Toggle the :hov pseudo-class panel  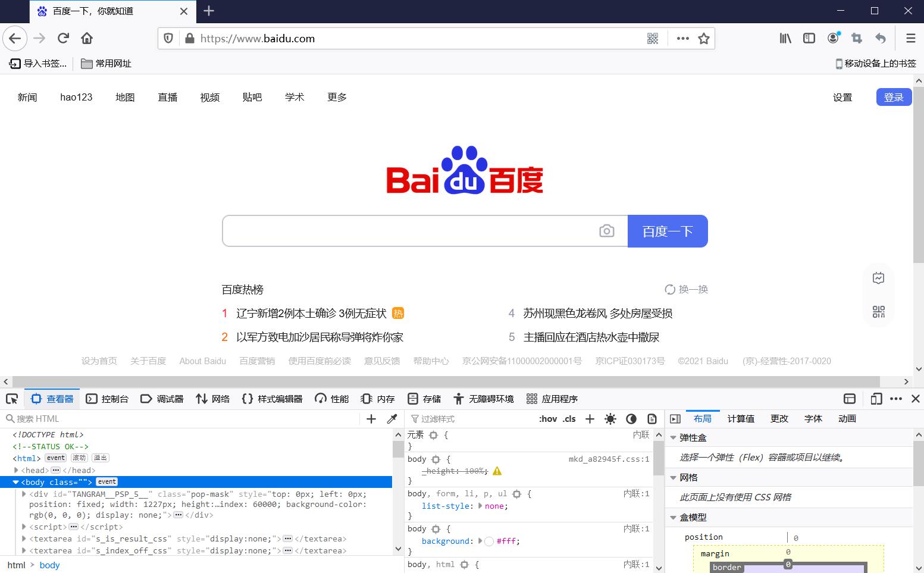[548, 419]
